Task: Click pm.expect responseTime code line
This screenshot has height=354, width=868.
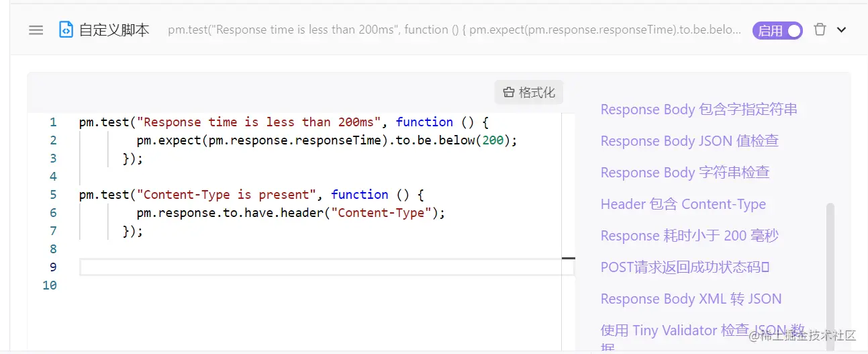Action: pyautogui.click(x=328, y=140)
